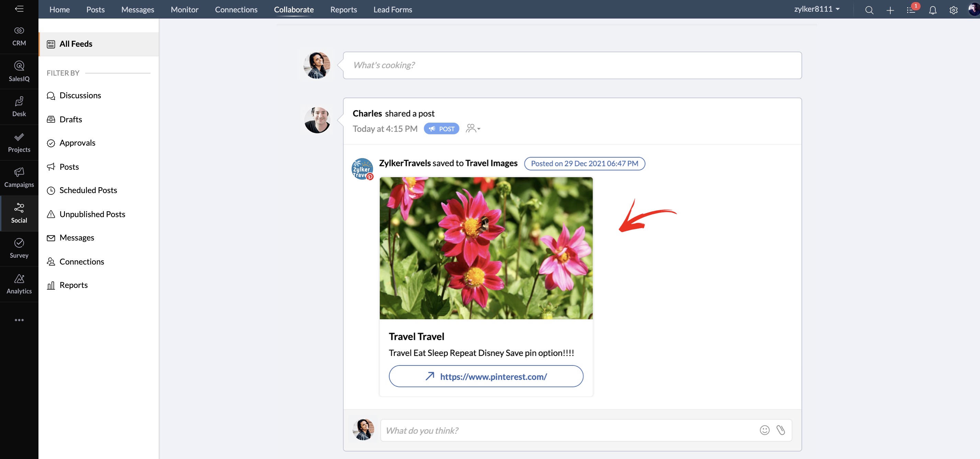Image resolution: width=980 pixels, height=459 pixels.
Task: Show more apps via three dots
Action: tap(19, 320)
